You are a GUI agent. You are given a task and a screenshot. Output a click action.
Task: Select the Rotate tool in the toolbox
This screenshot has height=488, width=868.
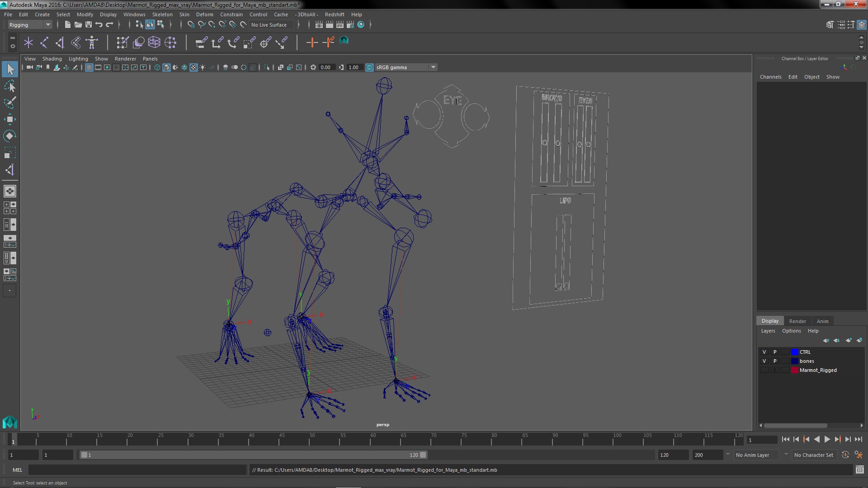pyautogui.click(x=9, y=136)
